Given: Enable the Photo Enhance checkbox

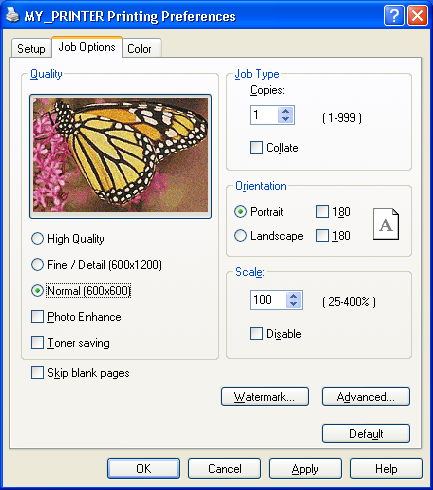Looking at the screenshot, I should (x=37, y=317).
